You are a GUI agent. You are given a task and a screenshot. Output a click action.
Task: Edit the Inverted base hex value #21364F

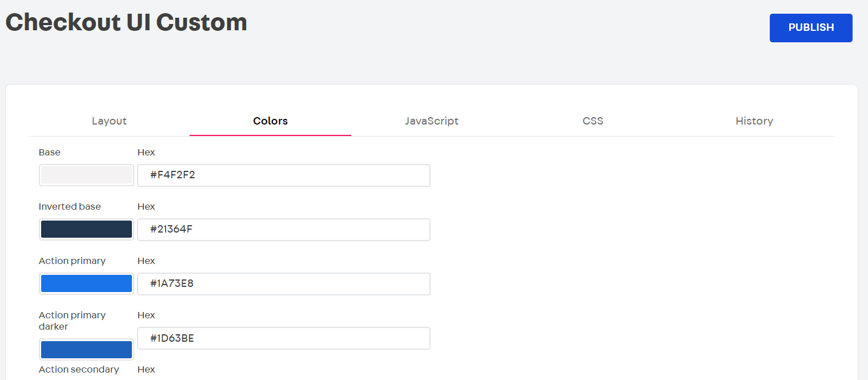point(284,229)
